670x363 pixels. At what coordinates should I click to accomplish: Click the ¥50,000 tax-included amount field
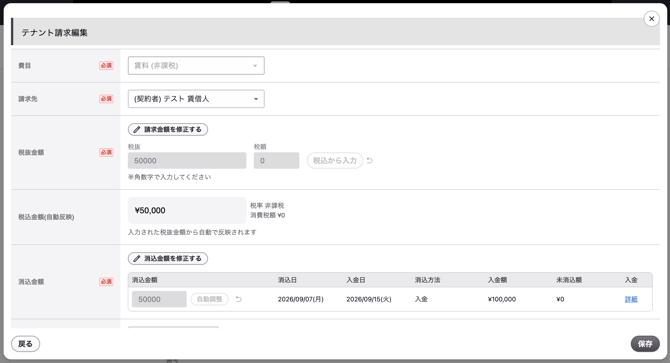click(187, 210)
